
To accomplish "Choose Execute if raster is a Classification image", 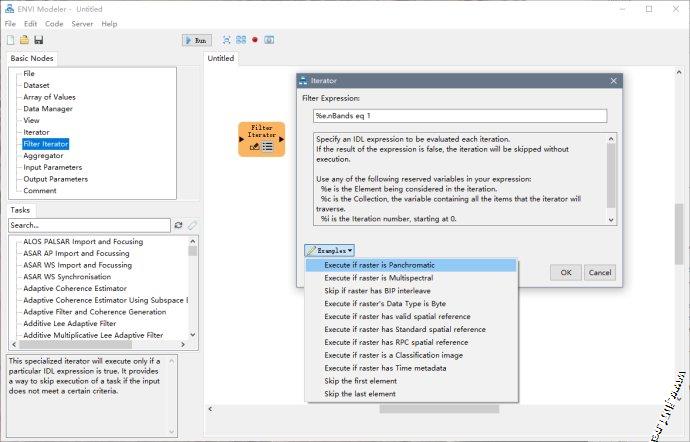I will tap(411, 355).
